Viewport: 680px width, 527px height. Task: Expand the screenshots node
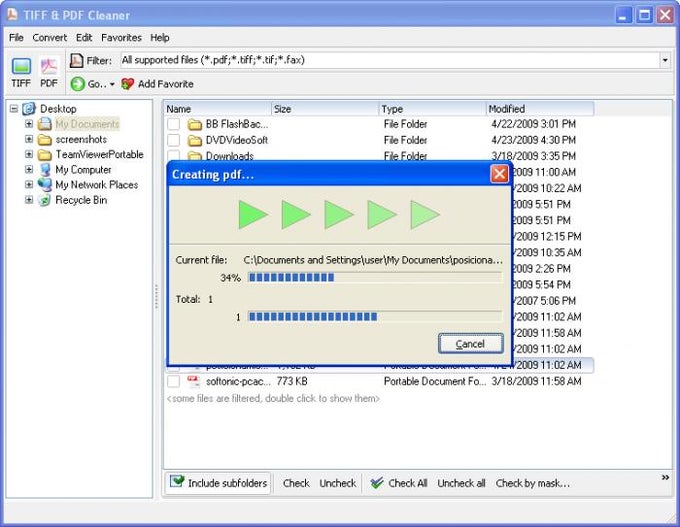(x=29, y=139)
